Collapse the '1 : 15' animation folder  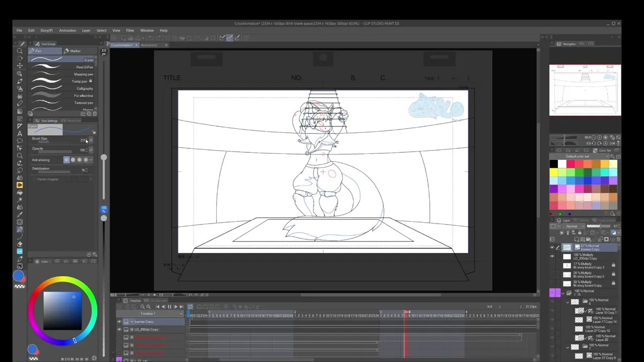pyautogui.click(x=563, y=294)
